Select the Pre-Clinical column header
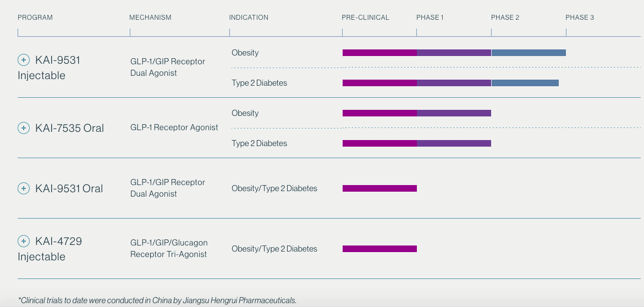Viewport: 644px width, 307px height. (x=365, y=18)
